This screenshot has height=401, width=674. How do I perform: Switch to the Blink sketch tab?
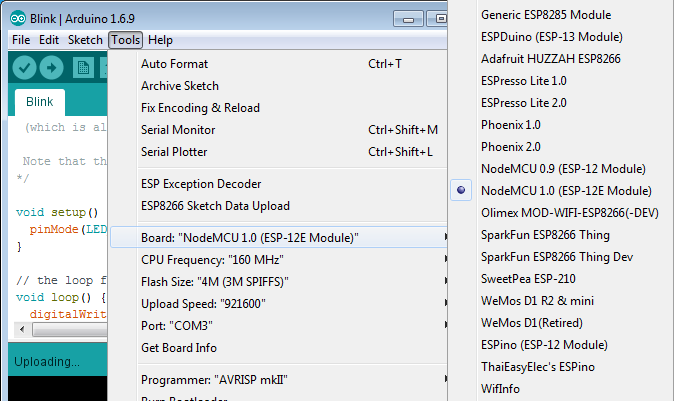coord(40,102)
